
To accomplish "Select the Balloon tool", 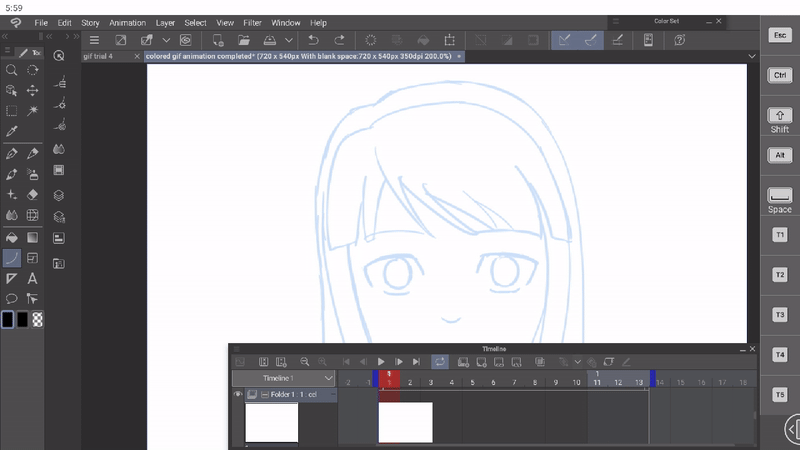I will (11, 299).
